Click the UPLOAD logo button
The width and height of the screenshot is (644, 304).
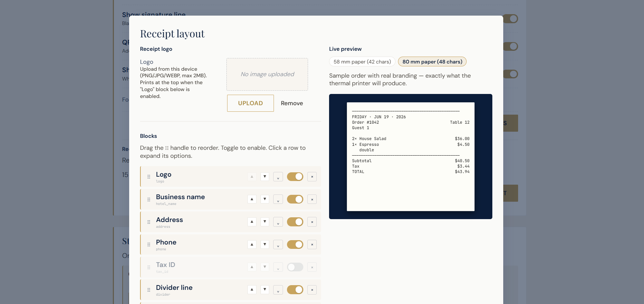[250, 103]
